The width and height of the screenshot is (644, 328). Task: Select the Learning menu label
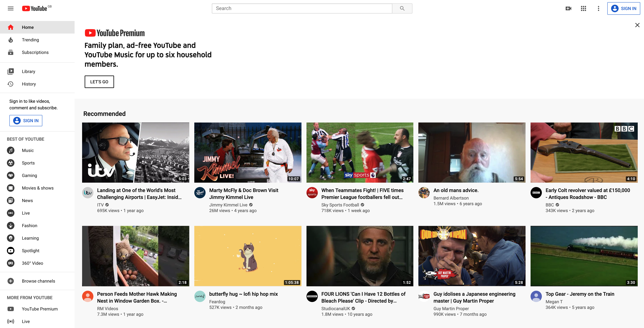coord(30,238)
